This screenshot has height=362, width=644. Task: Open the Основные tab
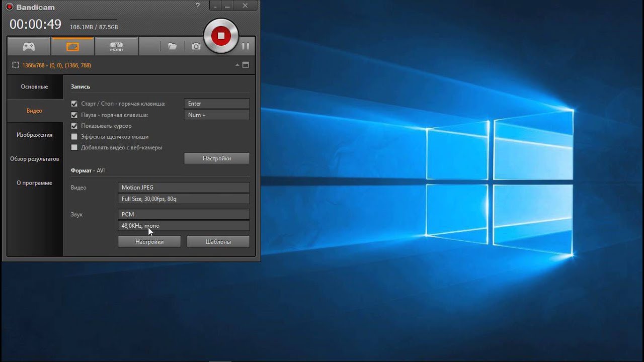[35, 87]
